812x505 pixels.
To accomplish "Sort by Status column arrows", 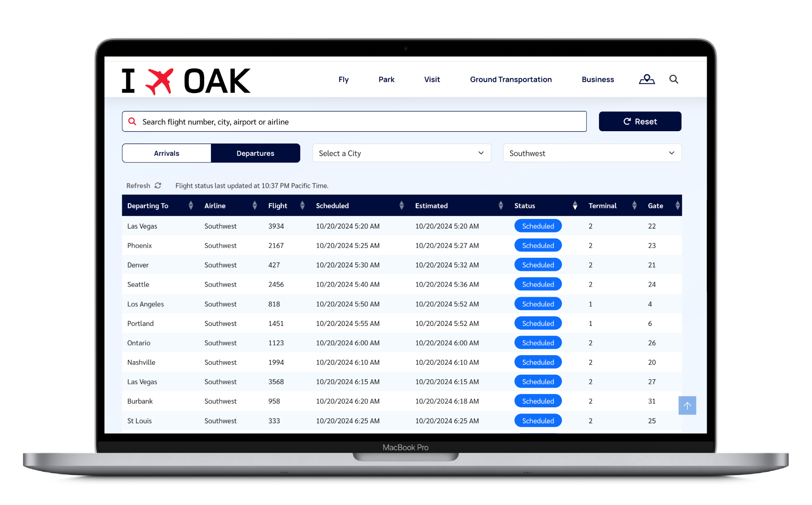I will 575,205.
